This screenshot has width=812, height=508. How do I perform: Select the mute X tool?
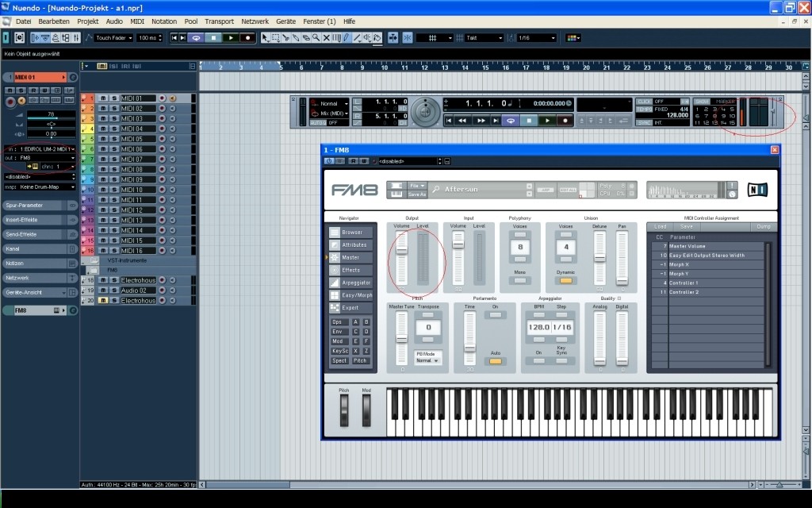pos(326,38)
